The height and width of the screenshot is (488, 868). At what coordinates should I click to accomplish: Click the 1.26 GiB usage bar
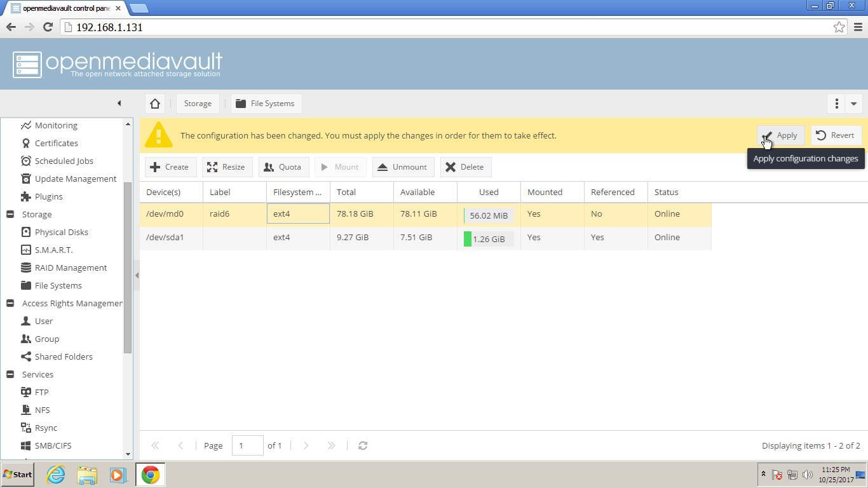(489, 239)
